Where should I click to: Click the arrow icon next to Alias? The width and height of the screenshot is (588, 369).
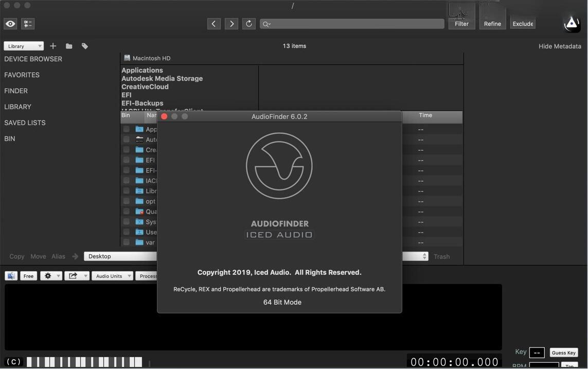76,256
